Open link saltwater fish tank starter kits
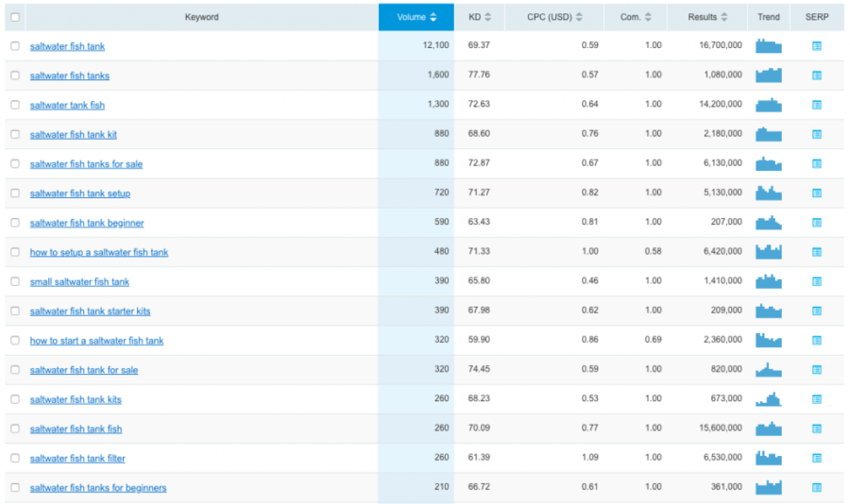850x504 pixels. (90, 311)
